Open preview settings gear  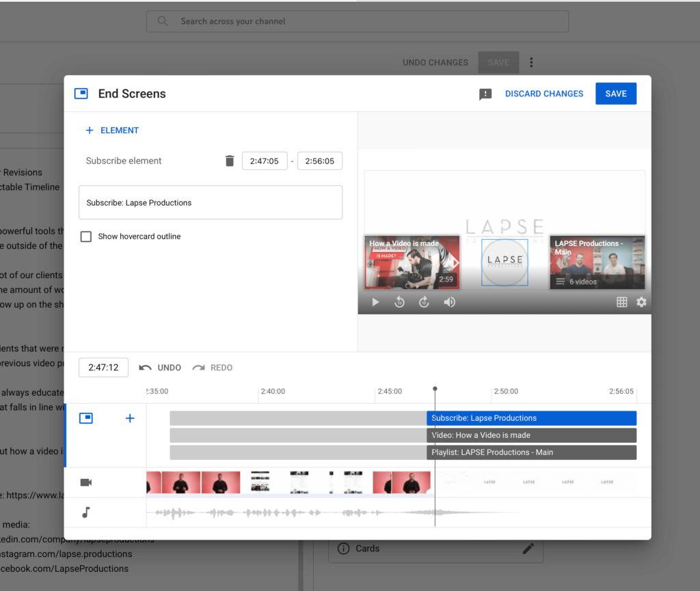[641, 302]
